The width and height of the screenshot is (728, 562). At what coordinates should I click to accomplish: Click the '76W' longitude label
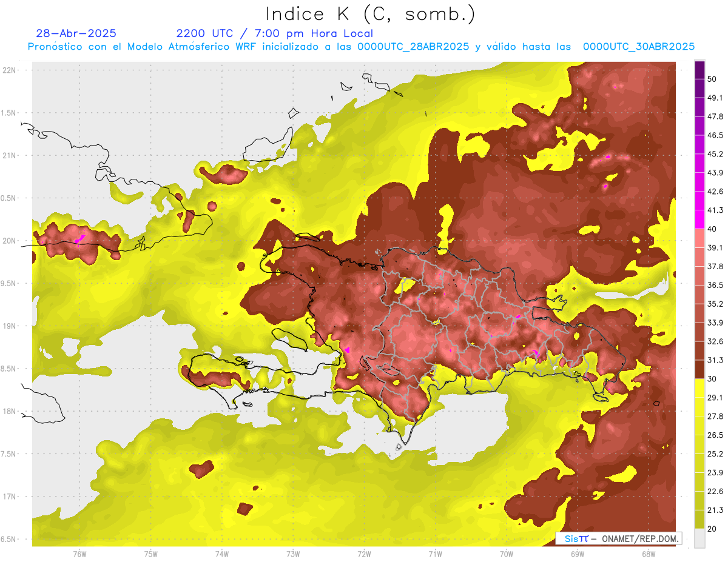pyautogui.click(x=79, y=554)
